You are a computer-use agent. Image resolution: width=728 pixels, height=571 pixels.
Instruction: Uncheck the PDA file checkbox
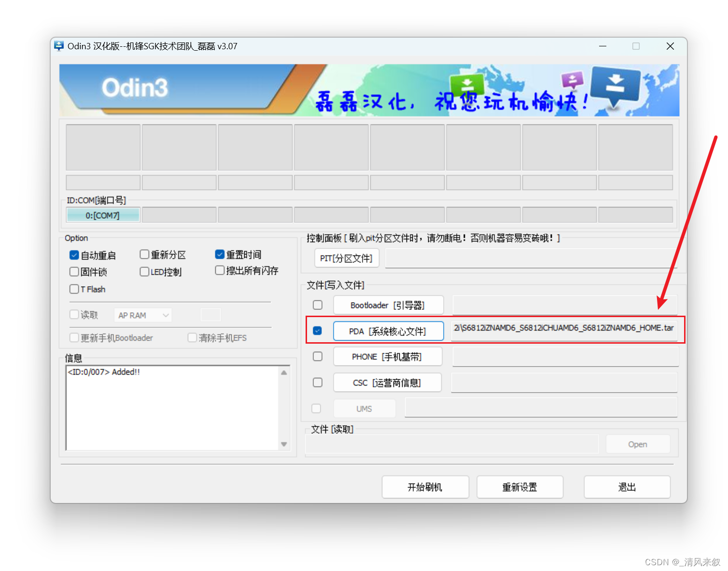(318, 331)
